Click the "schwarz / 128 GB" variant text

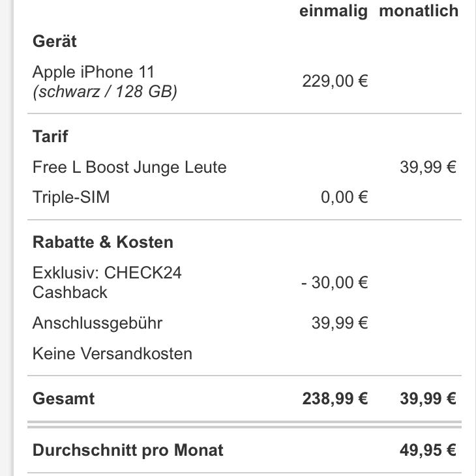[x=104, y=92]
